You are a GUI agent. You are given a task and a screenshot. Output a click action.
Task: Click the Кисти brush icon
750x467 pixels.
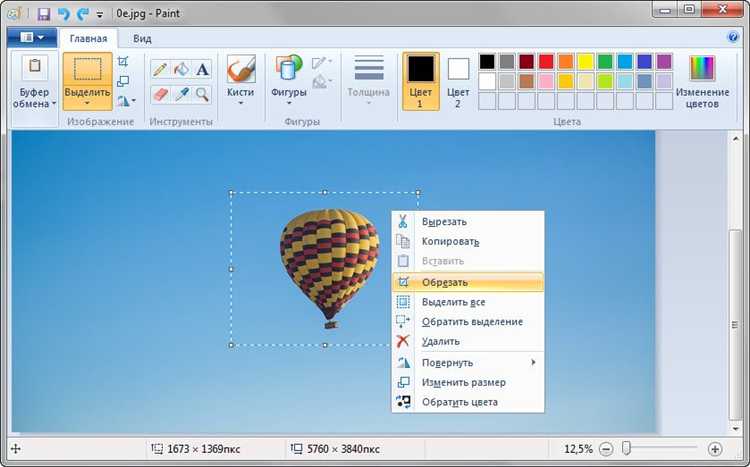tap(241, 69)
